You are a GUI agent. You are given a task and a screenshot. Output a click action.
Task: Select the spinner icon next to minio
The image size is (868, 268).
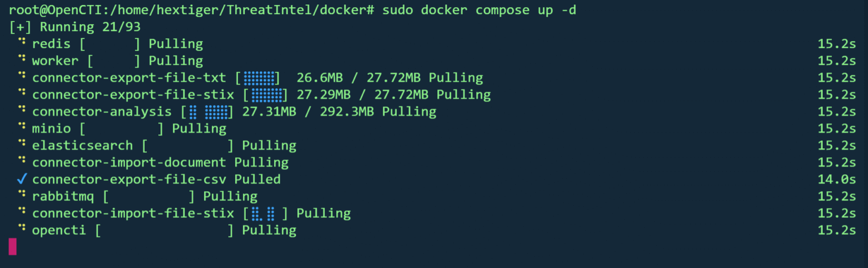[x=22, y=127]
